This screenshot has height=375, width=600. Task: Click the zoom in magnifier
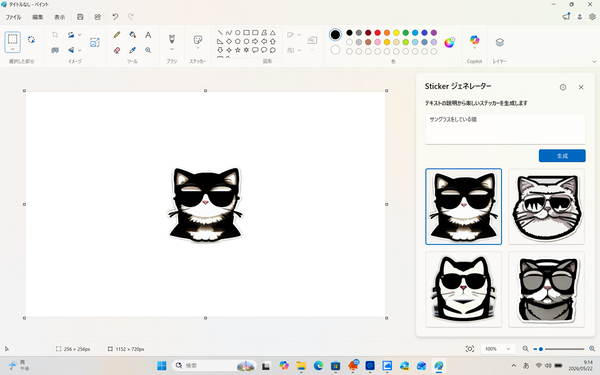tap(592, 349)
